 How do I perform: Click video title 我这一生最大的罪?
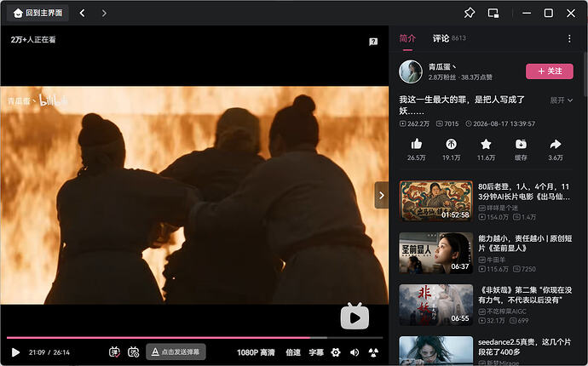click(462, 105)
